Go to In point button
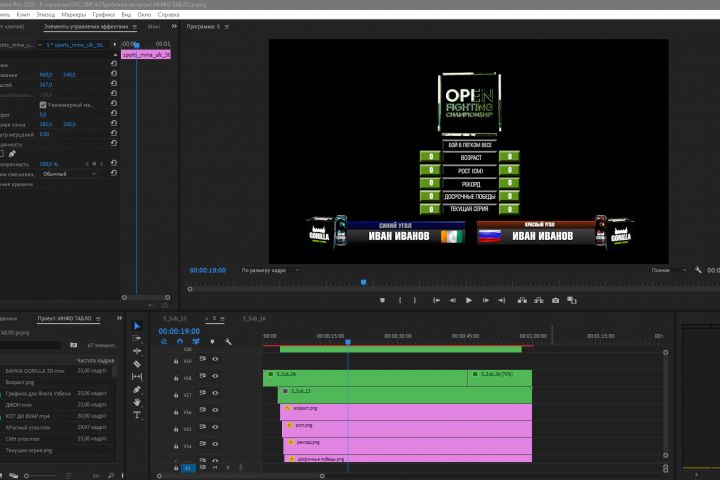This screenshot has height=480, width=720. point(436,300)
